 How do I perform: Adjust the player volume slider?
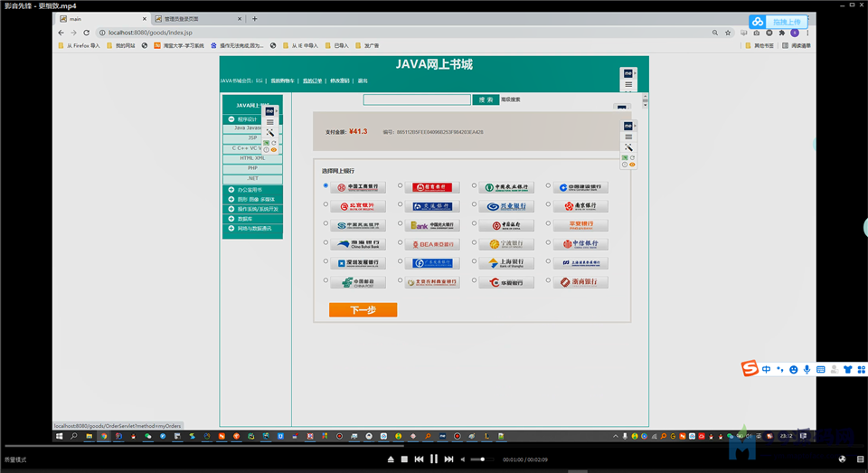pyautogui.click(x=482, y=459)
